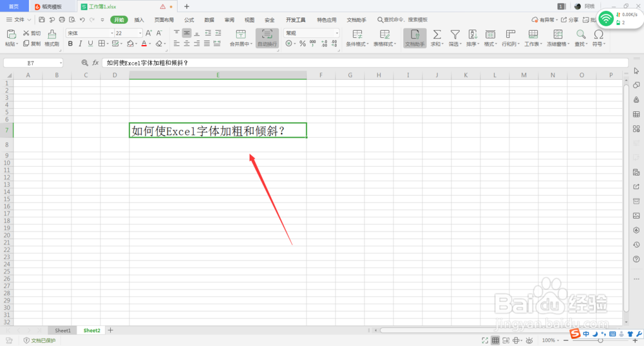Switch to Formulas (公式) tab
The image size is (644, 346).
coord(189,20)
